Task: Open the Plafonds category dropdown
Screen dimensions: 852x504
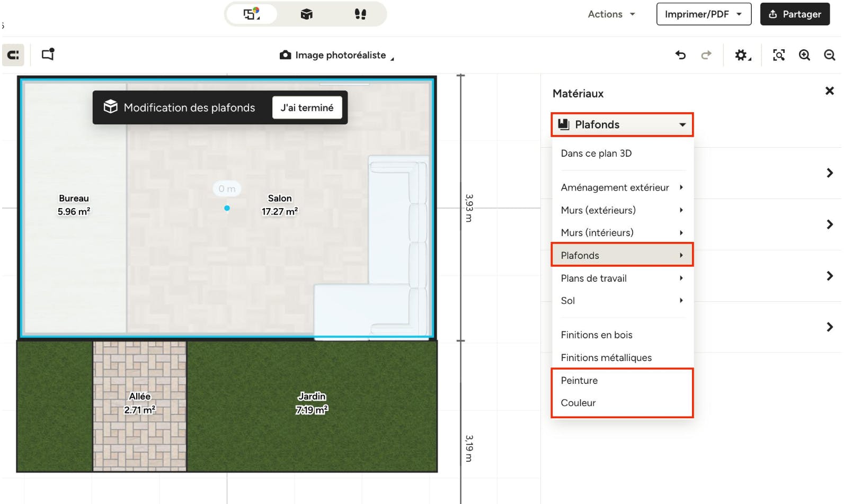Action: tap(622, 125)
